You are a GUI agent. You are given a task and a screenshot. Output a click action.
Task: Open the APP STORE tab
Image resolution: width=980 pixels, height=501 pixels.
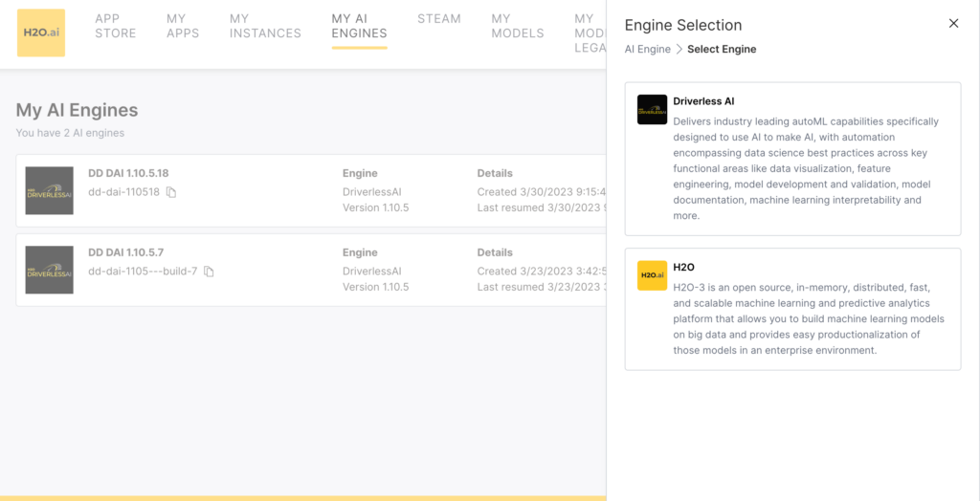click(116, 26)
